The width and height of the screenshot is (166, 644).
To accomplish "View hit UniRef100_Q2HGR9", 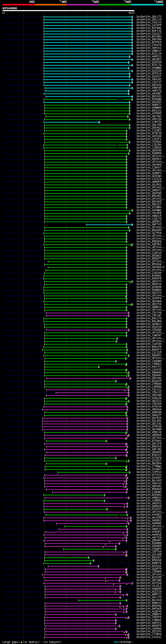I will tap(149, 546).
